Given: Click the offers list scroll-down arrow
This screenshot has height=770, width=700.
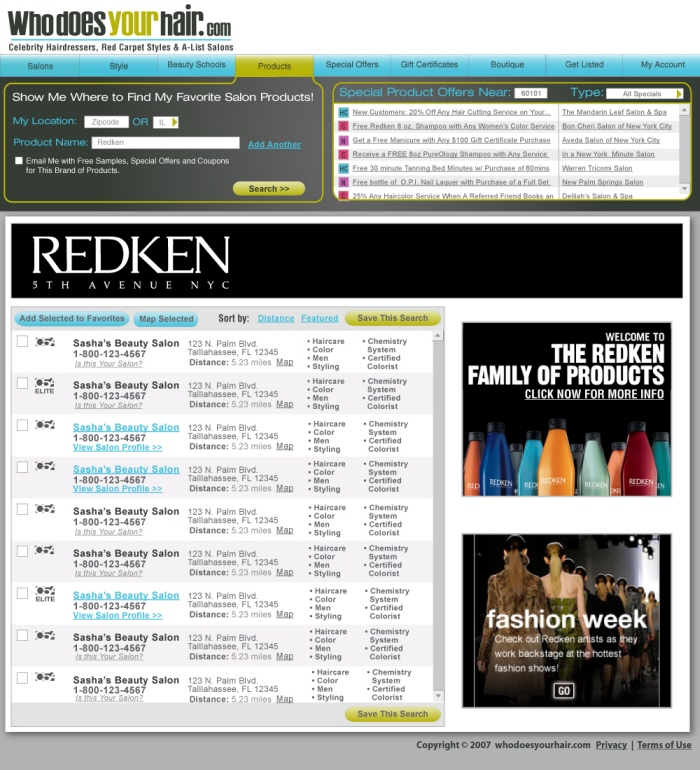Looking at the screenshot, I should (x=684, y=189).
